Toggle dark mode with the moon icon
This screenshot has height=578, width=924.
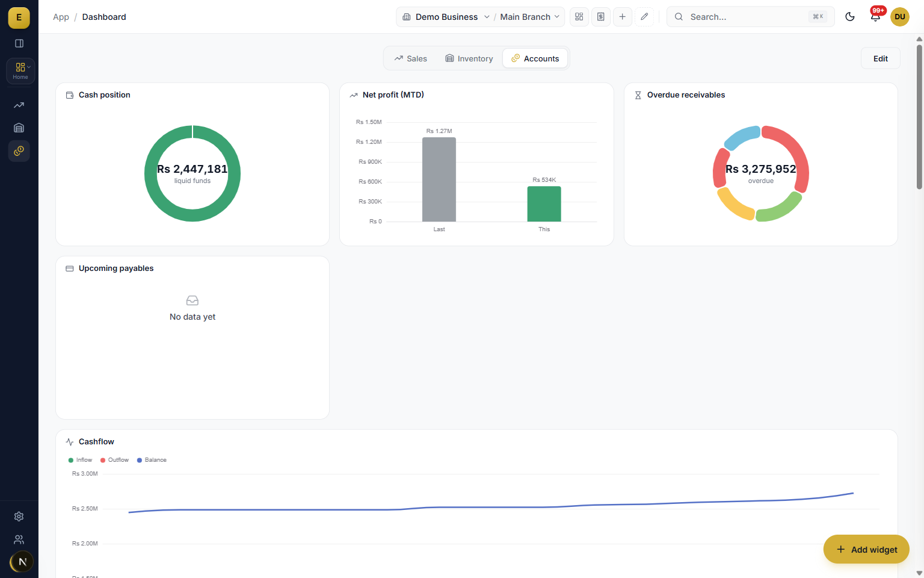pyautogui.click(x=850, y=17)
